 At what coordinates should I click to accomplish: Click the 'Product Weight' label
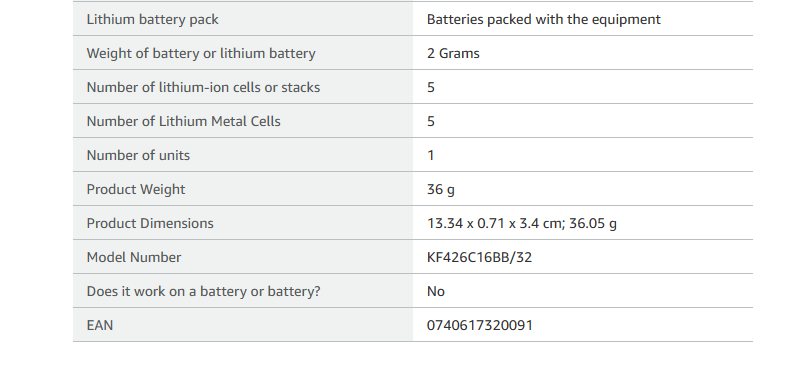[x=136, y=189]
